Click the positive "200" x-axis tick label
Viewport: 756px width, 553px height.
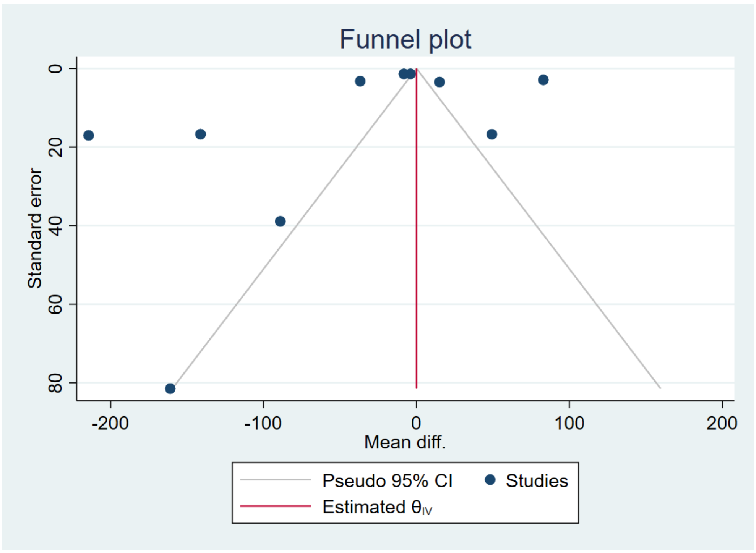click(x=722, y=423)
